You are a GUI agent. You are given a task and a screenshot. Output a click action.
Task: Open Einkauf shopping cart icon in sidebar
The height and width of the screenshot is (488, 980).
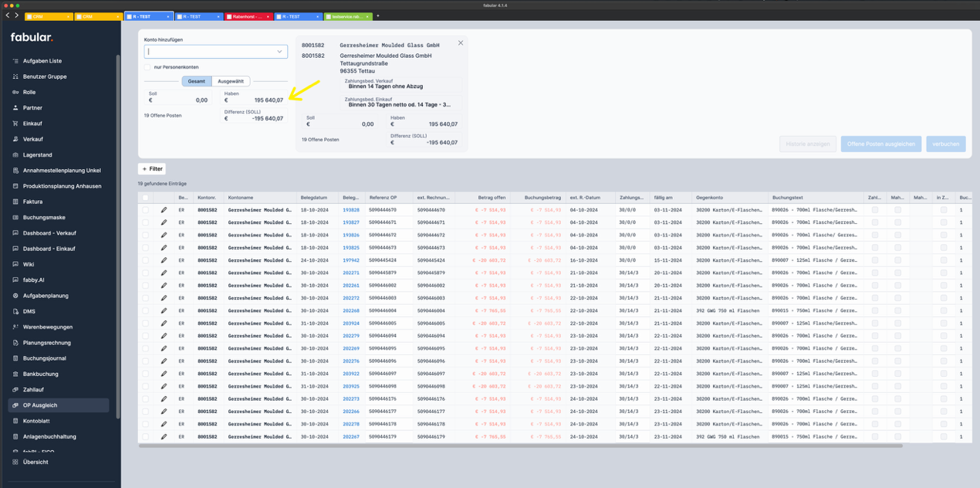tap(15, 124)
